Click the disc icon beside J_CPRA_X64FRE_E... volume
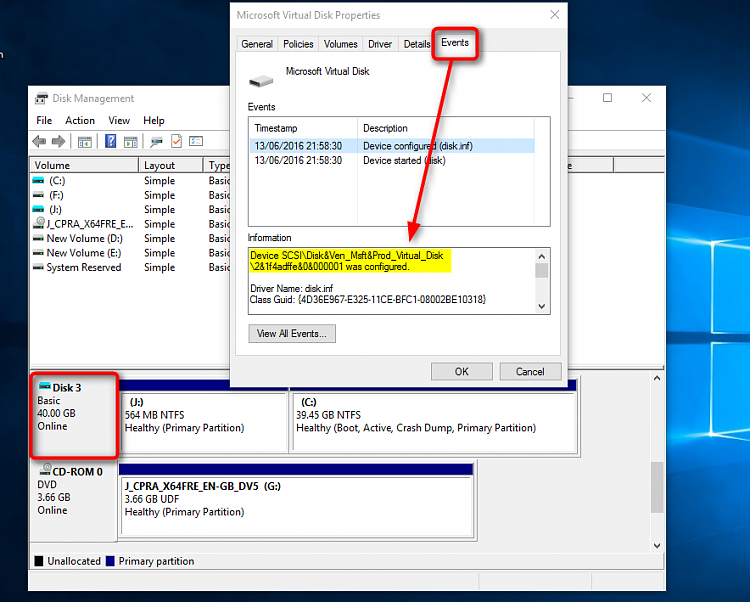This screenshot has width=750, height=602. 39,223
